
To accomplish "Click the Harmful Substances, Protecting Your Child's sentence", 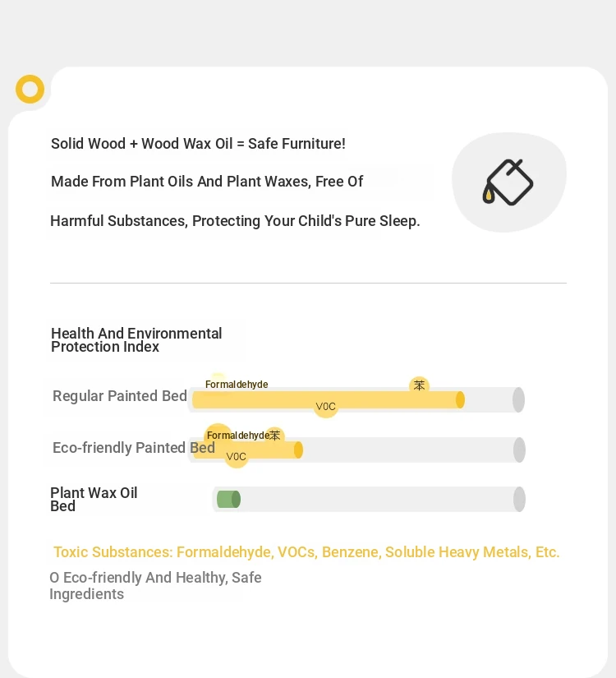I will [235, 221].
